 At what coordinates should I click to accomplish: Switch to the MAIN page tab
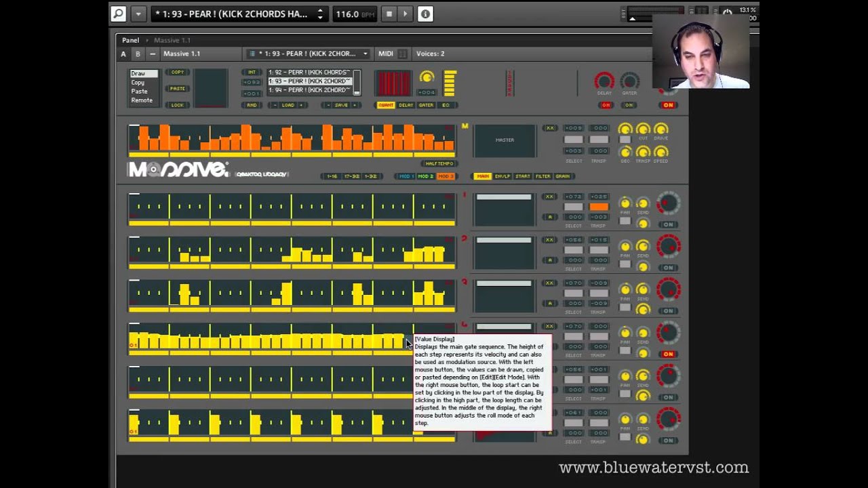(482, 176)
